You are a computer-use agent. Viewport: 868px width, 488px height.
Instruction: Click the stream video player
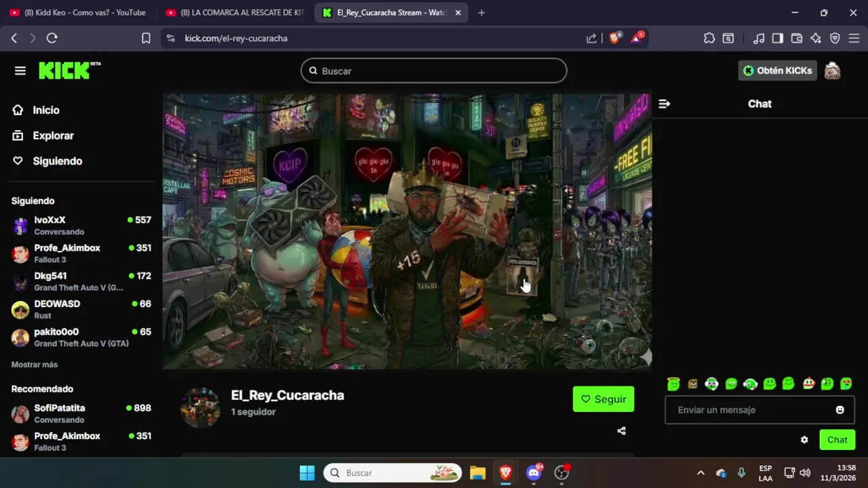click(x=407, y=232)
